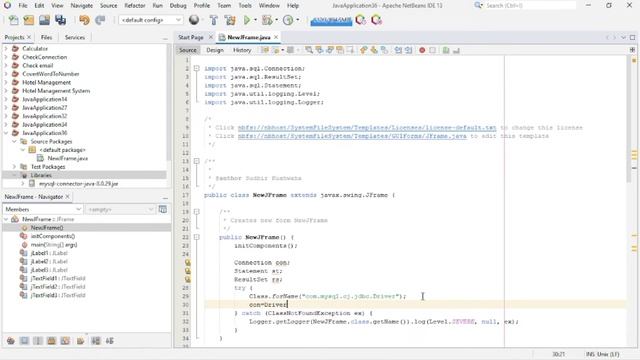
Task: Click the Save All toolbar icon
Action: [60, 20]
